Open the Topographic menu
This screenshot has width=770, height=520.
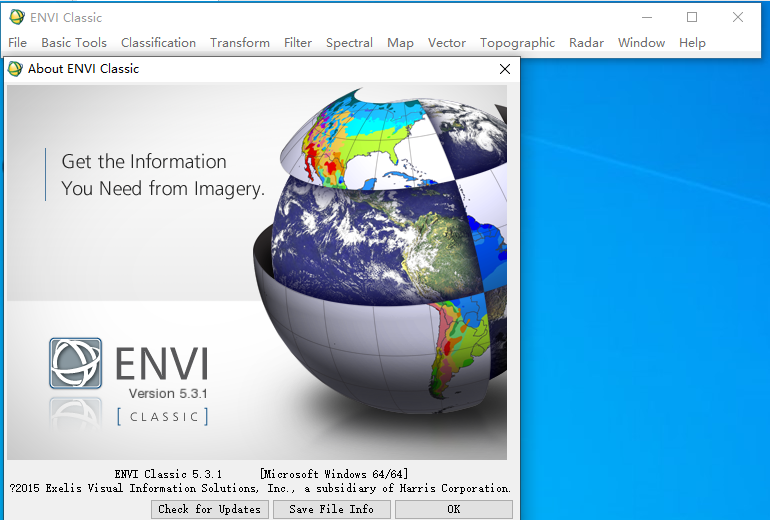517,43
